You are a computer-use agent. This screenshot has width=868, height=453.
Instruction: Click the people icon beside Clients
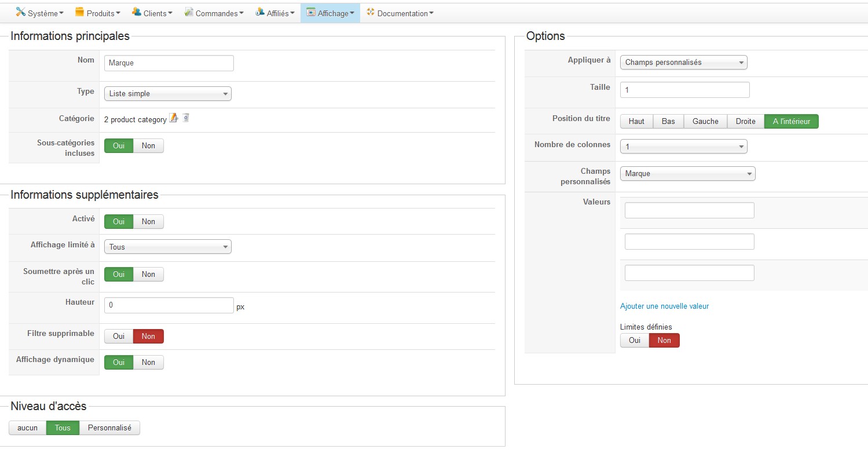137,12
